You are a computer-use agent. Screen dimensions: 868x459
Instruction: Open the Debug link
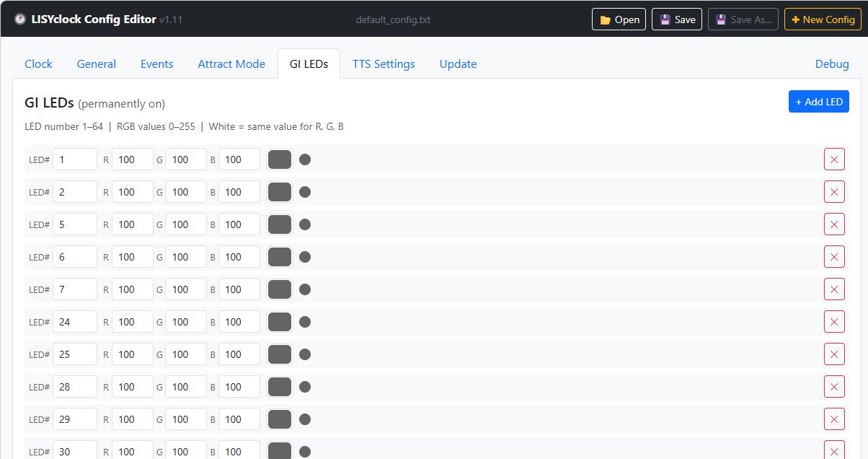[x=831, y=64]
